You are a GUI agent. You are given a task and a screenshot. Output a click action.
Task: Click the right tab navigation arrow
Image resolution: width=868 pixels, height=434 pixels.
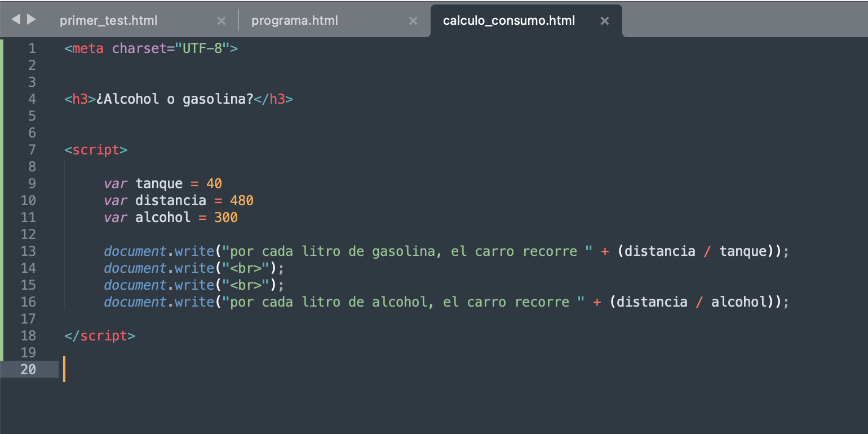coord(32,20)
